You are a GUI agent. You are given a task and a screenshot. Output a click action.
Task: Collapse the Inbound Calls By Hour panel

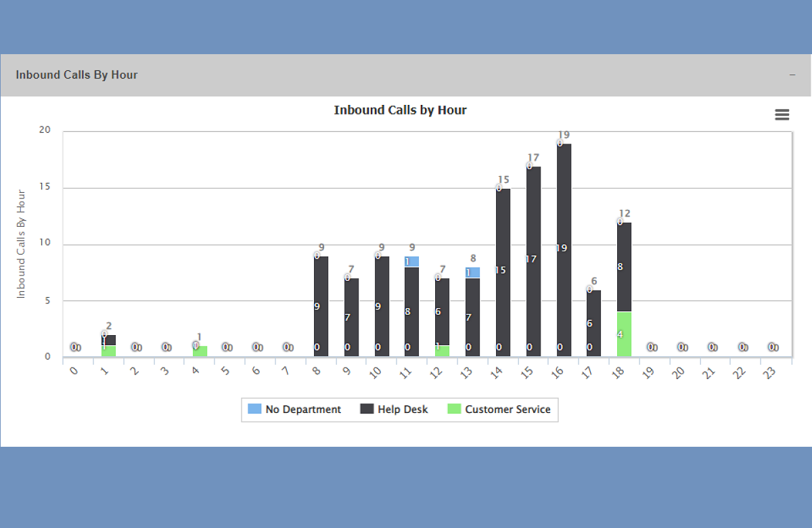click(x=792, y=74)
